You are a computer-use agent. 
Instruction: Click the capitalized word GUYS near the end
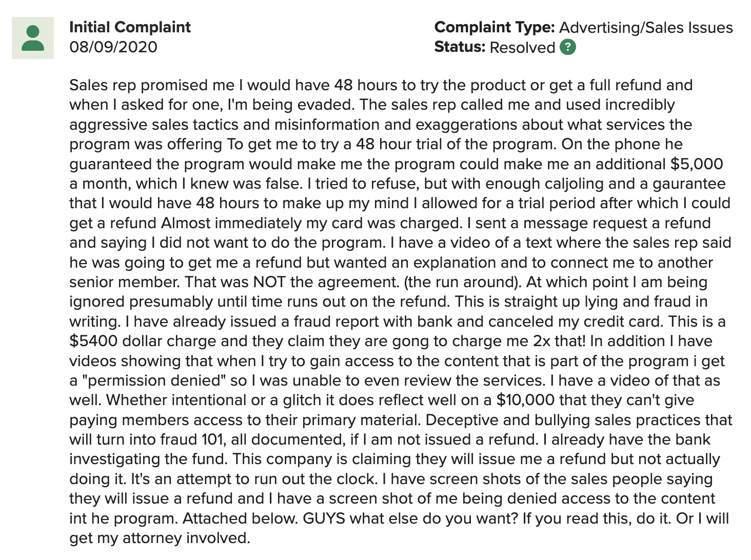(324, 518)
